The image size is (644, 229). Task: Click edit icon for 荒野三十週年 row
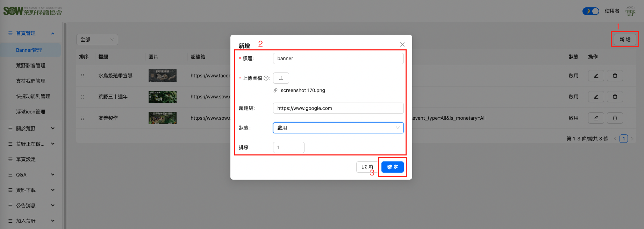(x=596, y=97)
